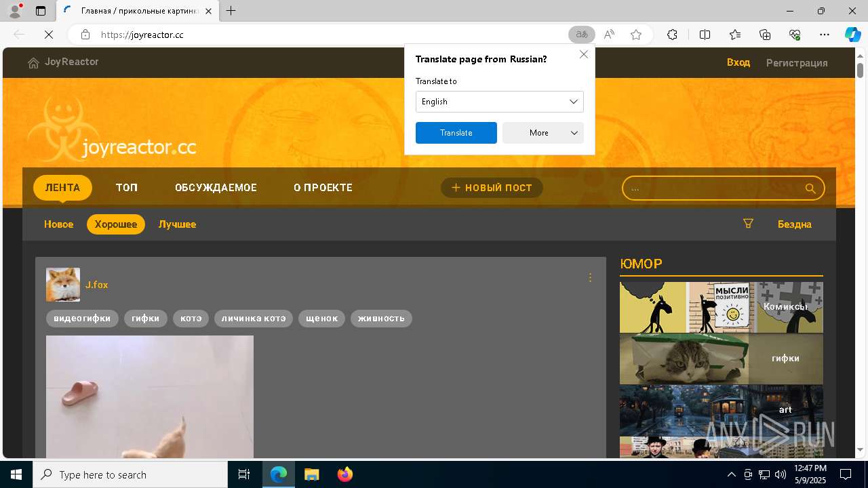Open the Tab actions menu icon

[x=41, y=11]
